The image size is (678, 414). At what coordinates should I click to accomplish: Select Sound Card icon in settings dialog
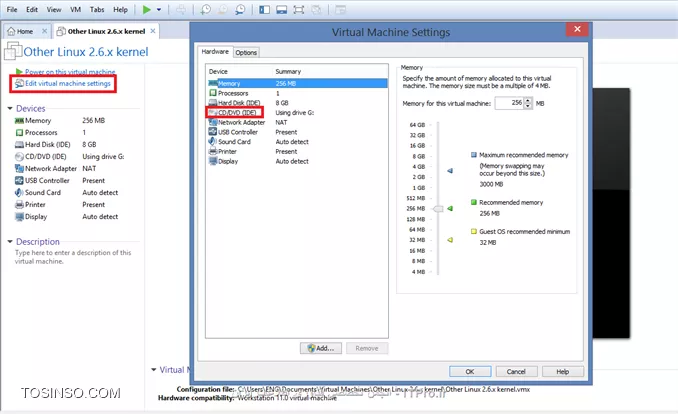pos(213,141)
